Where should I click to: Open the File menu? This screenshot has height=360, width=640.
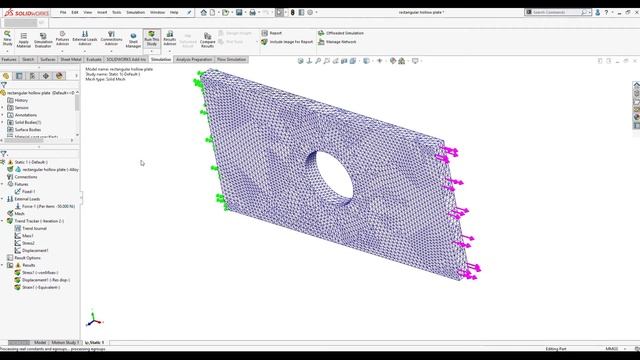click(63, 13)
